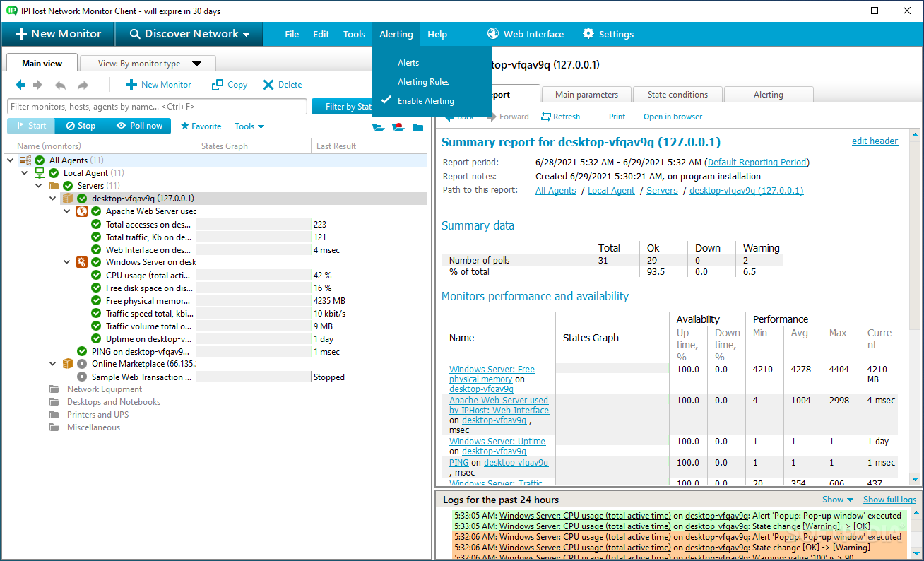Screen dimensions: 924x561
Task: Click the expand-all open folder icon
Action: coord(379,128)
